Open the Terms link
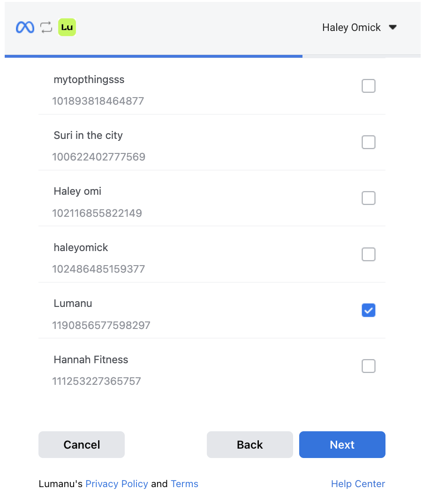 coord(184,484)
